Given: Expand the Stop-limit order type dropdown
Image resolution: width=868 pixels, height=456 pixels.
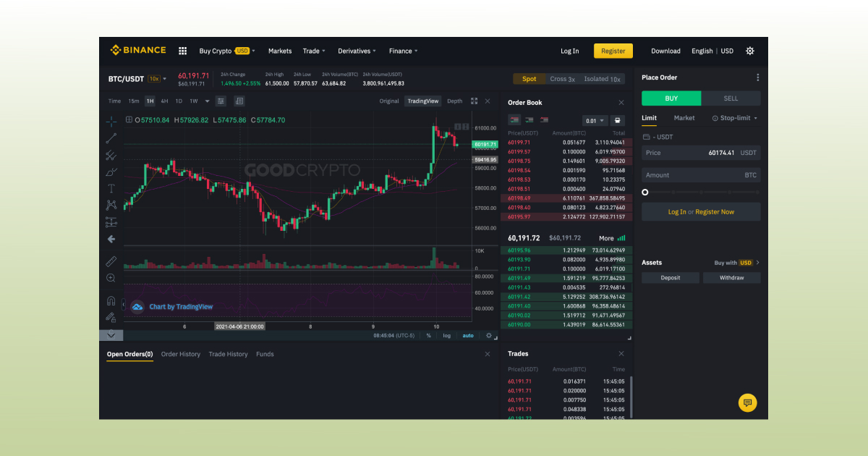Looking at the screenshot, I should pyautogui.click(x=735, y=118).
